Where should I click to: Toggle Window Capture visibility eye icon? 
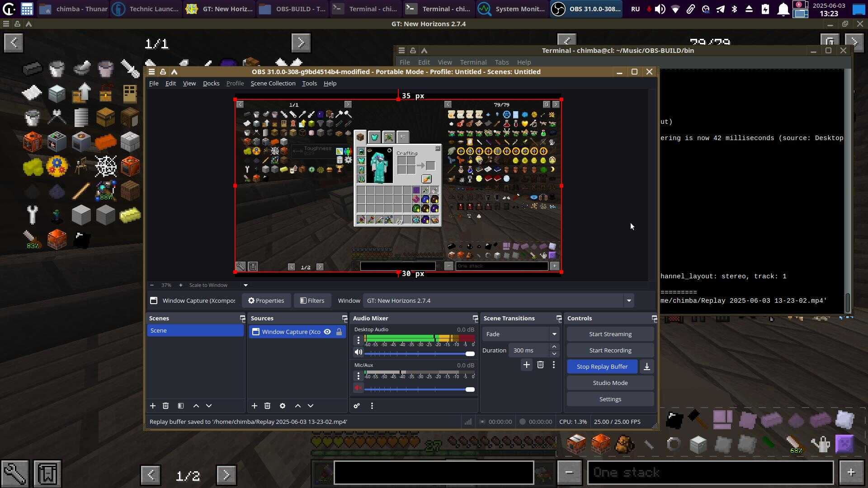(x=327, y=332)
